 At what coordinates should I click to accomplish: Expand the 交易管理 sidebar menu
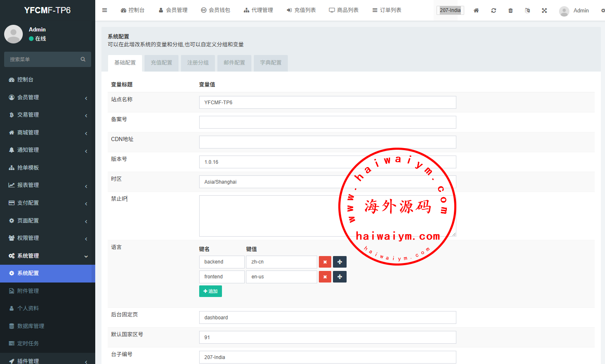point(47,115)
